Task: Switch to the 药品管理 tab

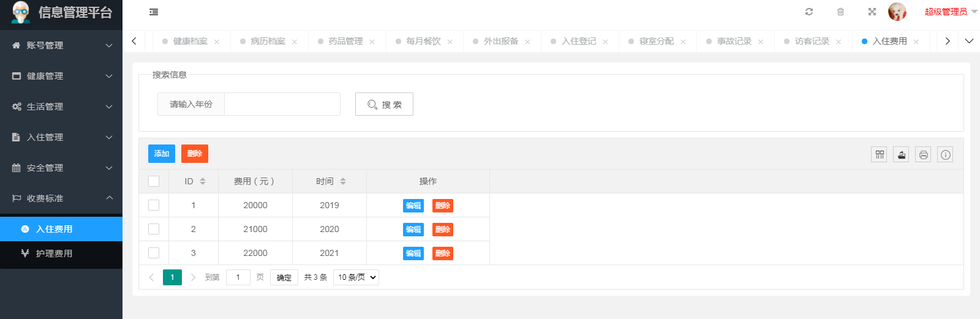Action: pyautogui.click(x=346, y=41)
